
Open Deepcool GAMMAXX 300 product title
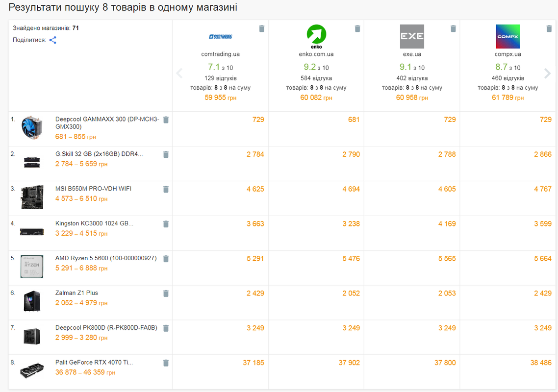107,122
